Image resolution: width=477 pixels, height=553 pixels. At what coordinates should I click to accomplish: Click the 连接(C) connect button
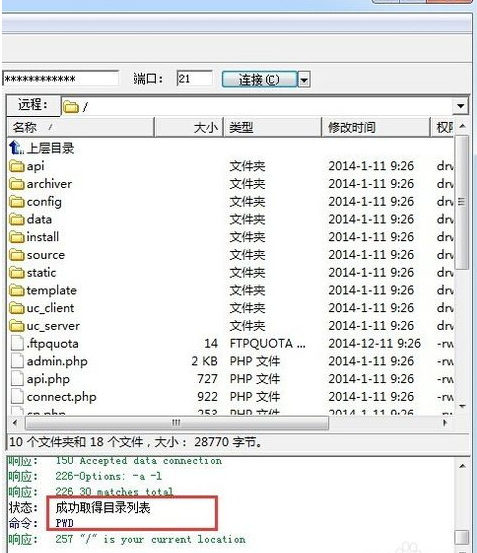pos(259,80)
